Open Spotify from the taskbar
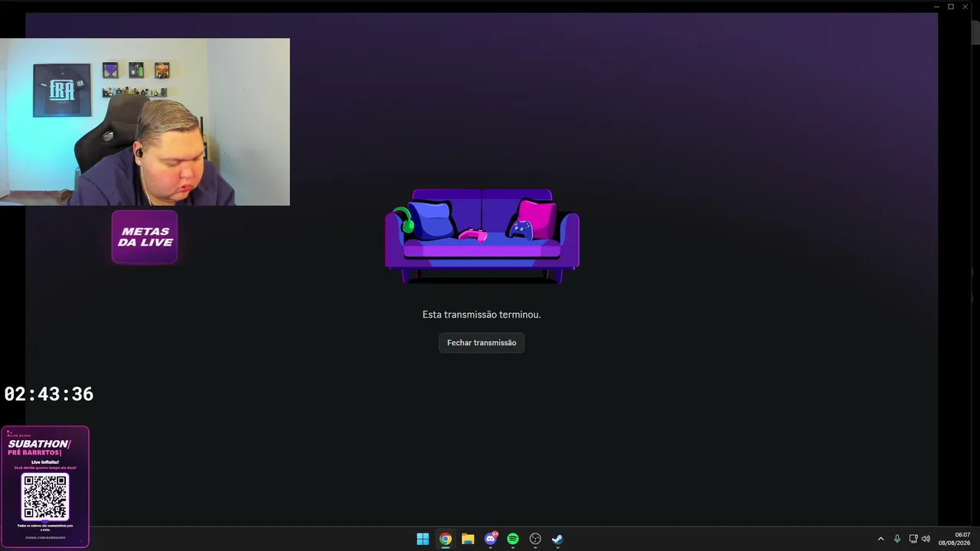The height and width of the screenshot is (551, 980). coord(513,539)
